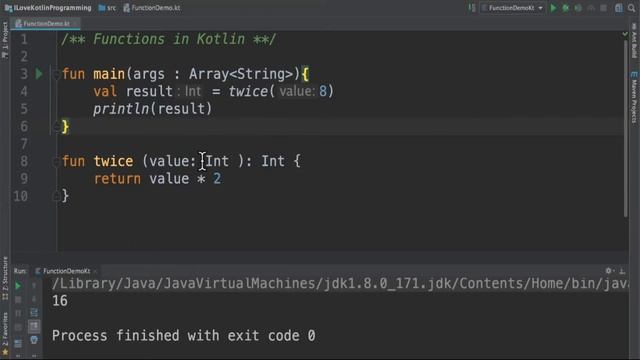Click the editor vertical scrollbar

(626, 129)
